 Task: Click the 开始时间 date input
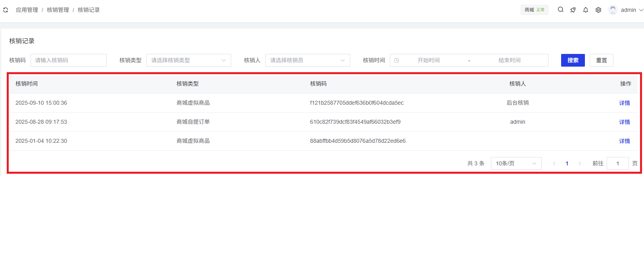tap(428, 60)
